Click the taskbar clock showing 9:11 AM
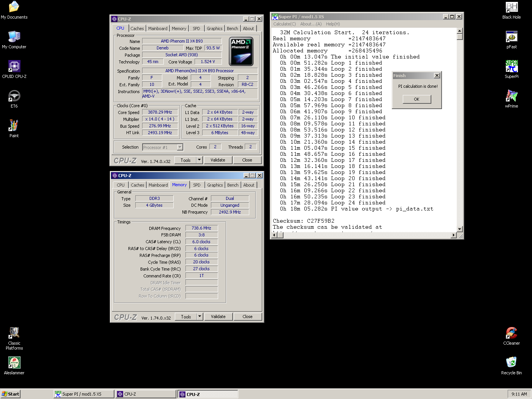532x399 pixels. pyautogui.click(x=519, y=394)
